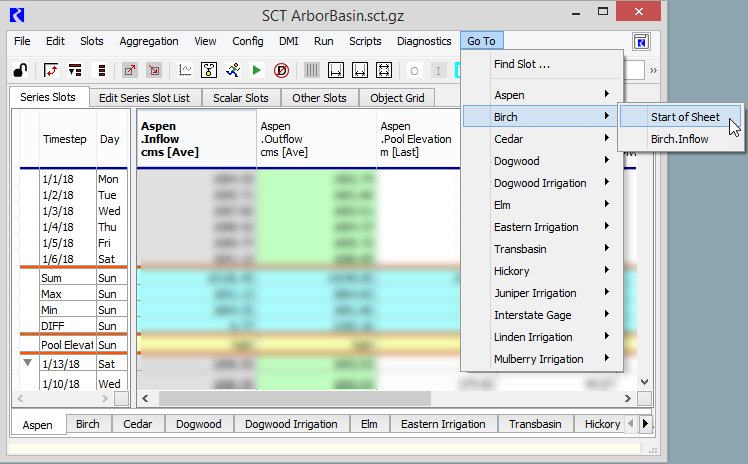
Task: Toggle the O flag button in toolbar
Action: click(x=414, y=71)
